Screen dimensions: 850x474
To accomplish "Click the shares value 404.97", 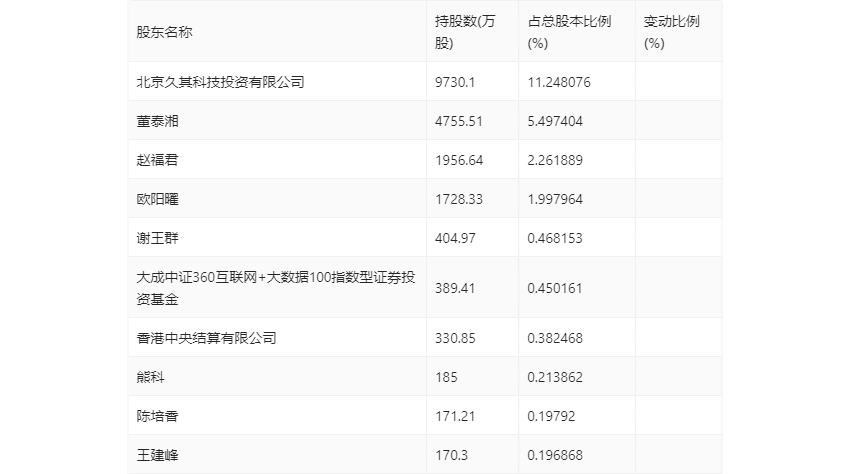I will [x=455, y=238].
